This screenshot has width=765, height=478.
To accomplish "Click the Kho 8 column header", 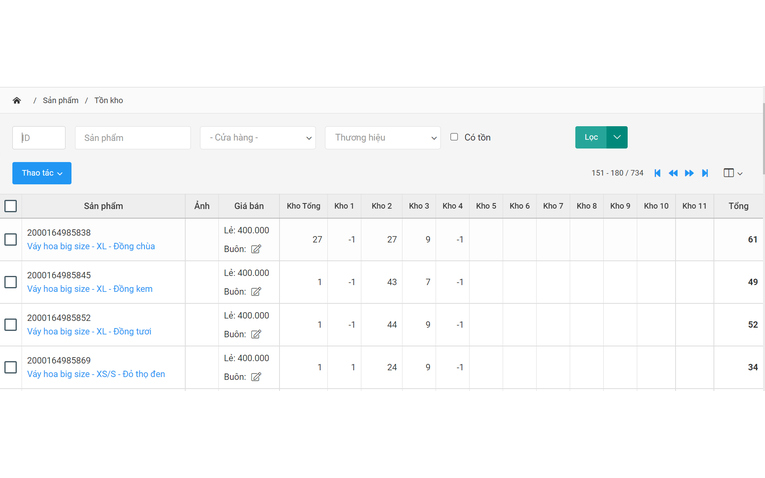I will (x=586, y=206).
